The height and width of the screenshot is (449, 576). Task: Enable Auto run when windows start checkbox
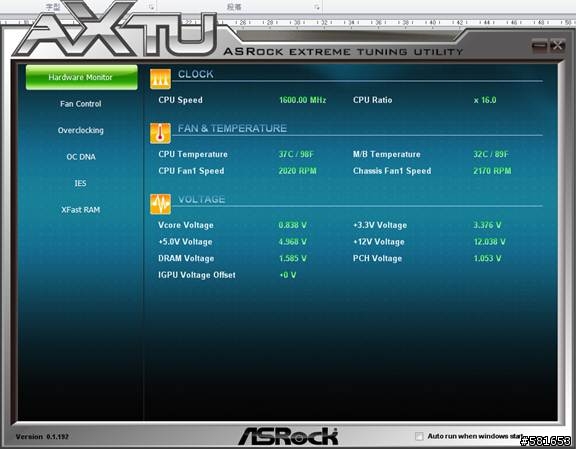[419, 436]
